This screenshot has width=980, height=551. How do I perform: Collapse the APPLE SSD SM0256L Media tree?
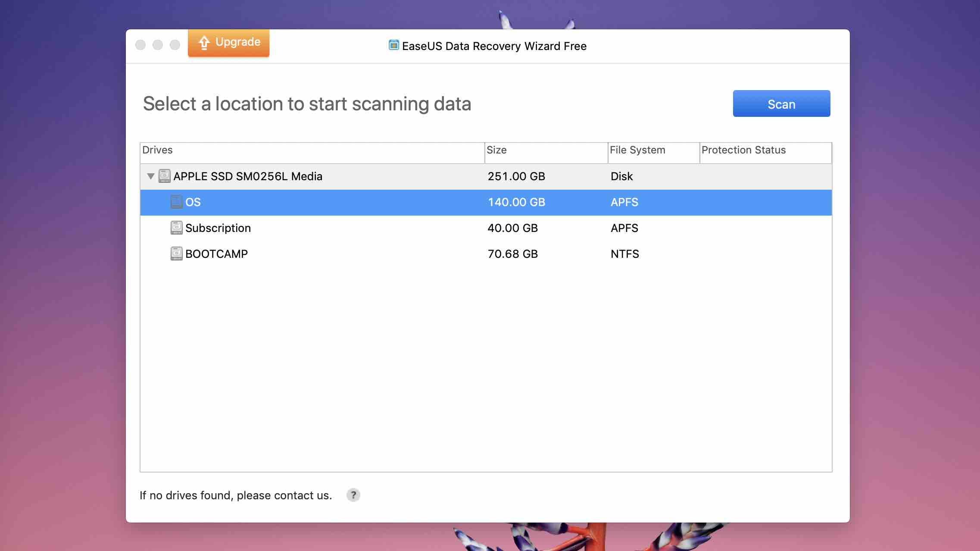[150, 176]
